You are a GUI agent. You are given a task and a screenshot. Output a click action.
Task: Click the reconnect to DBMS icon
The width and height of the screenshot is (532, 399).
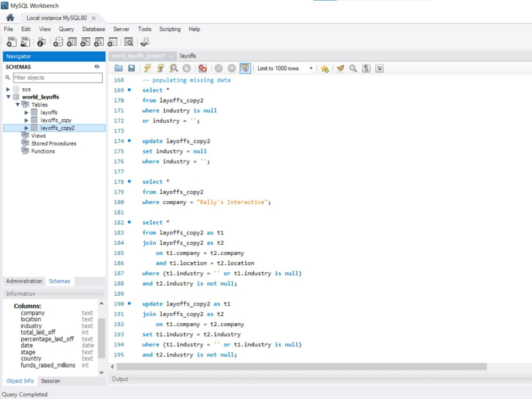tap(145, 41)
